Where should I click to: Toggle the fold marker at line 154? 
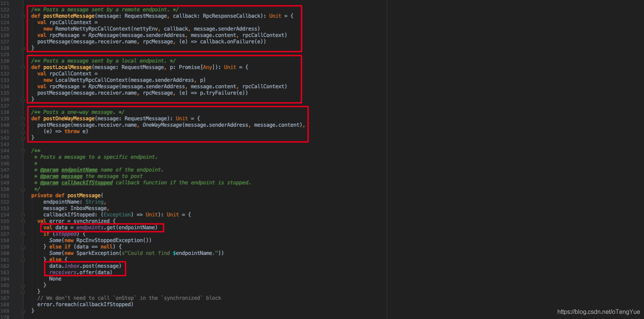click(23, 215)
